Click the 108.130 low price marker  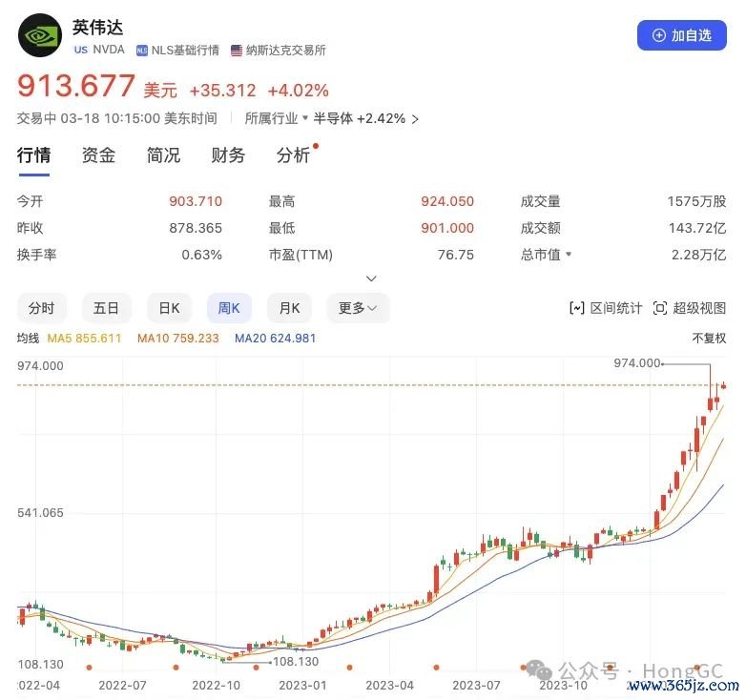point(296,662)
